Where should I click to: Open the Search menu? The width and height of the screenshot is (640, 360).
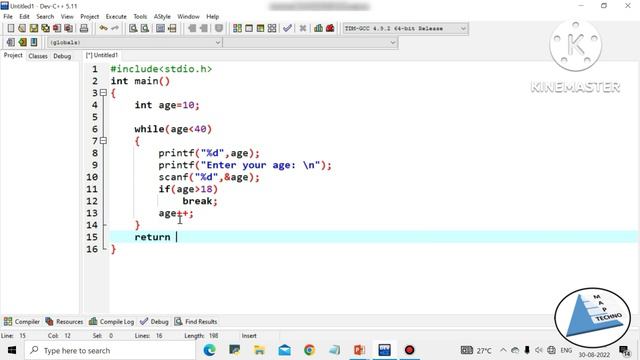tap(45, 16)
